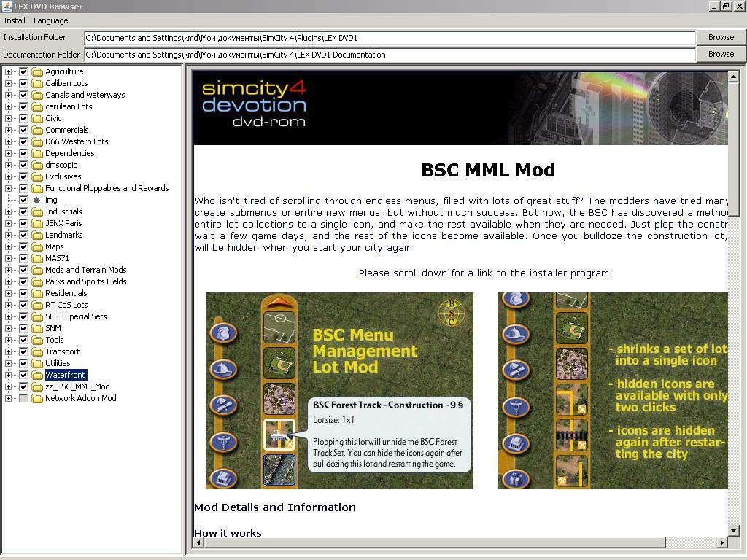747x560 pixels.
Task: Click the SimCity 4 Devotion logo
Action: click(x=254, y=104)
